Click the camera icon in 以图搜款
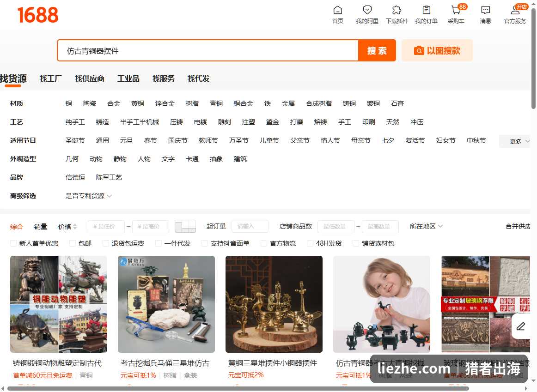 pos(419,51)
